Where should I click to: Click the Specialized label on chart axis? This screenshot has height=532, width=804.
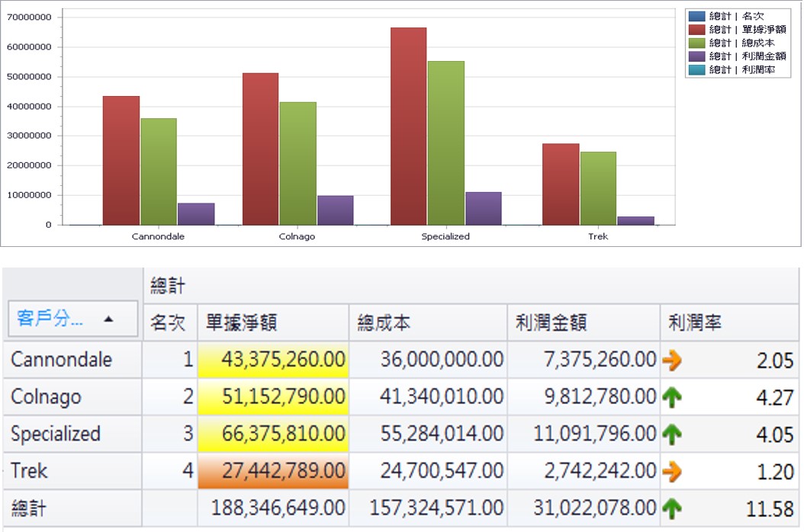click(x=445, y=236)
